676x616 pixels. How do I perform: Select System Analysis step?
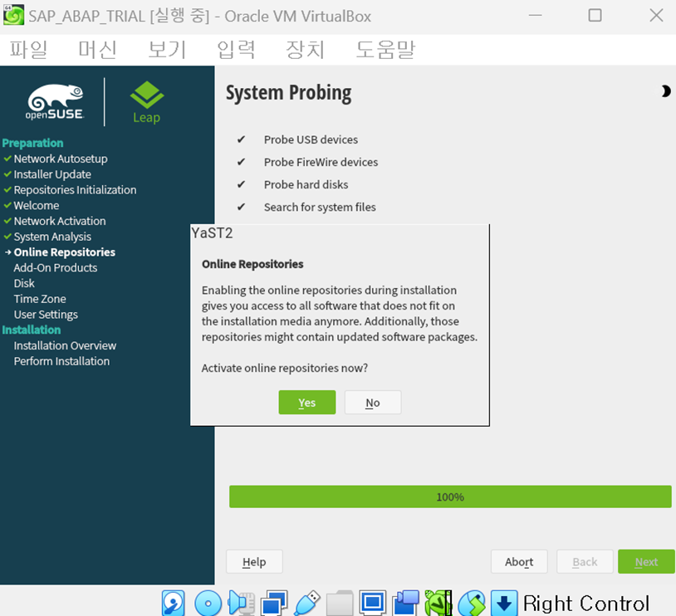coord(52,237)
